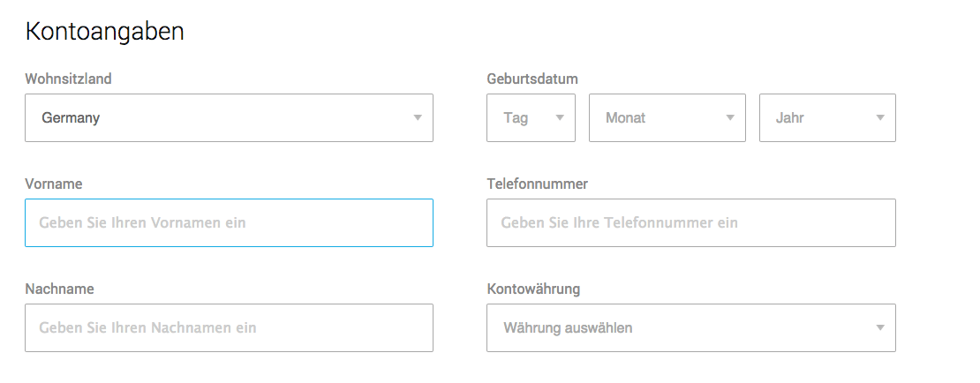The width and height of the screenshot is (980, 383).
Task: Open the Währung auswählen currency dropdown
Action: (x=691, y=327)
